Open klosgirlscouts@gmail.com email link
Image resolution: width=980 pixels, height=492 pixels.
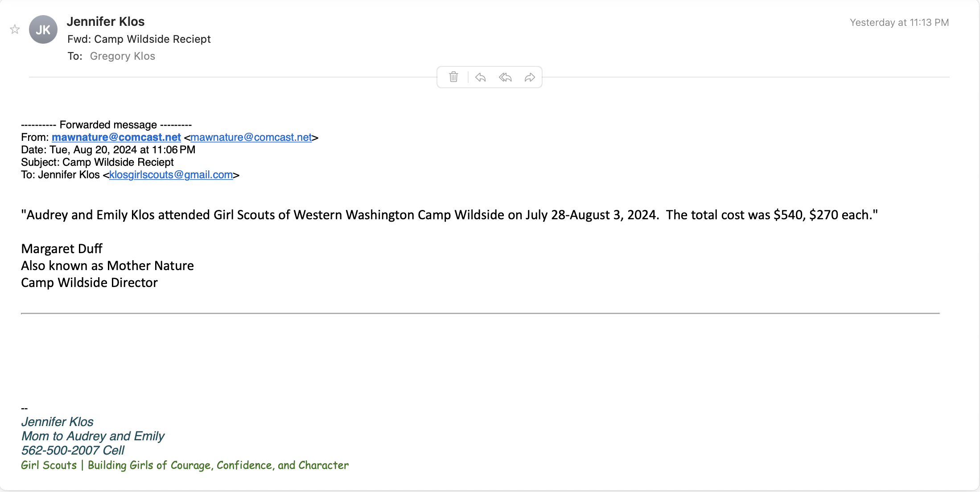tap(171, 175)
